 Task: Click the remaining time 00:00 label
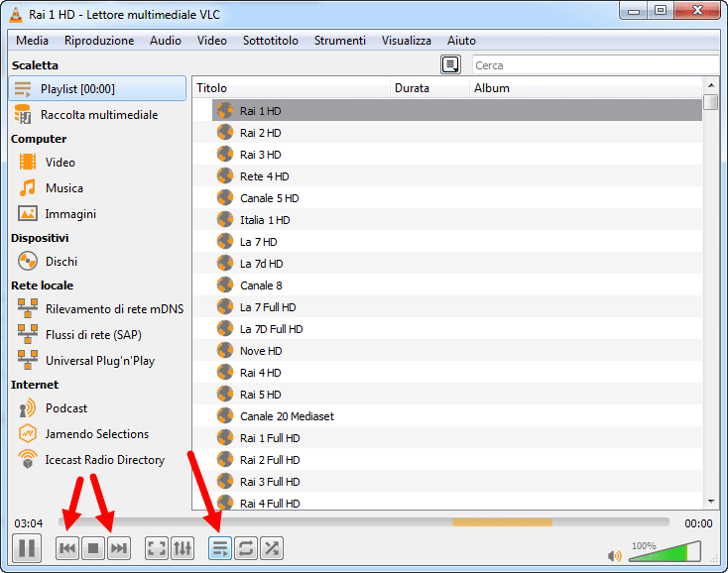pos(698,523)
